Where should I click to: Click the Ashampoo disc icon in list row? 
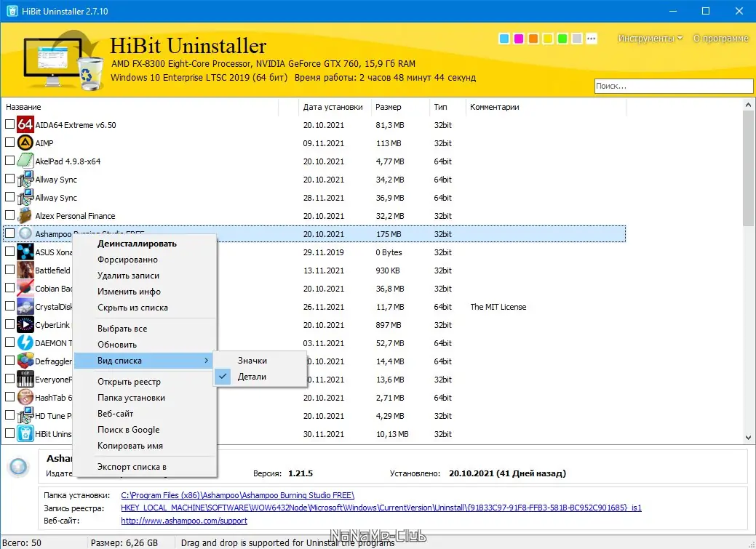(25, 233)
